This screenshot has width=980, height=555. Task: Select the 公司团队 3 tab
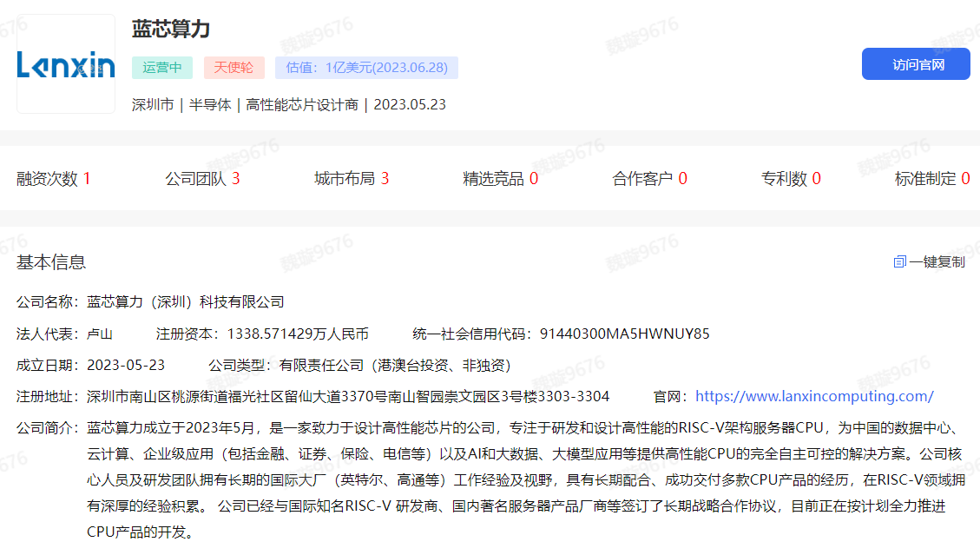(202, 179)
